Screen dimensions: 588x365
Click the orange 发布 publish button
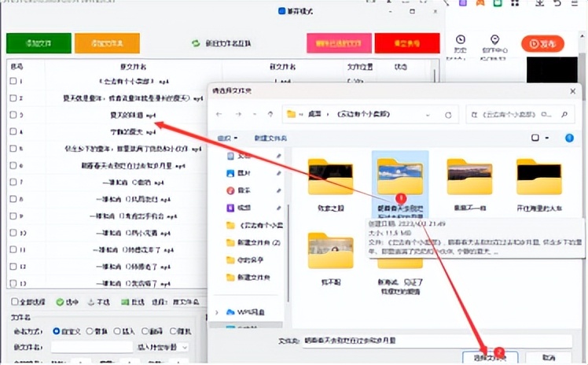tap(542, 44)
